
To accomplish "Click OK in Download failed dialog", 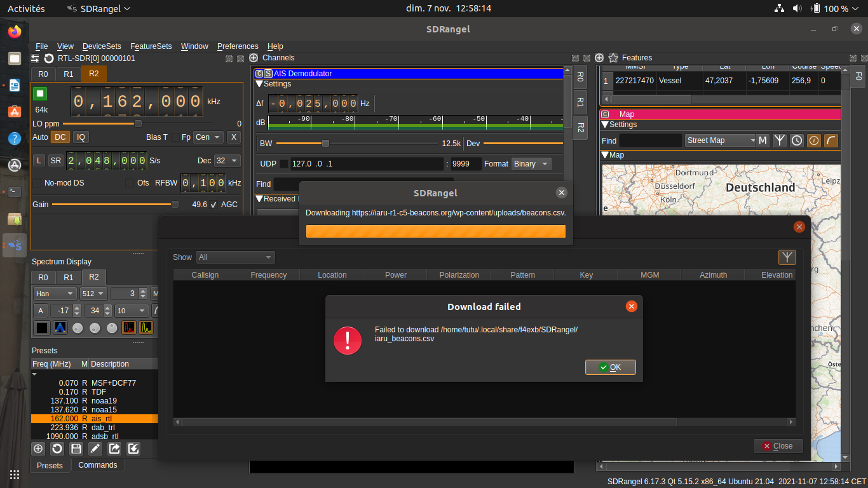I will (611, 367).
